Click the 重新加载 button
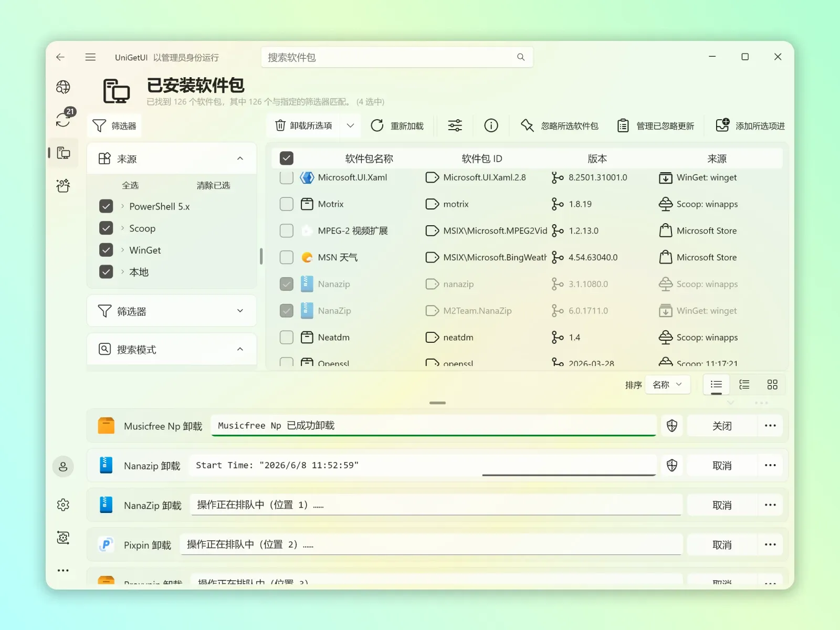 pyautogui.click(x=397, y=125)
